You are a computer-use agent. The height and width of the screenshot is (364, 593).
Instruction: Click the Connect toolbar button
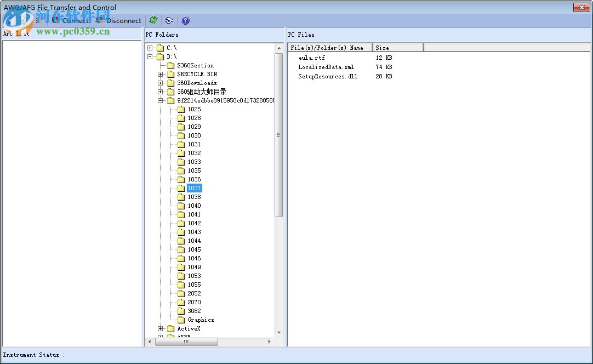click(70, 21)
